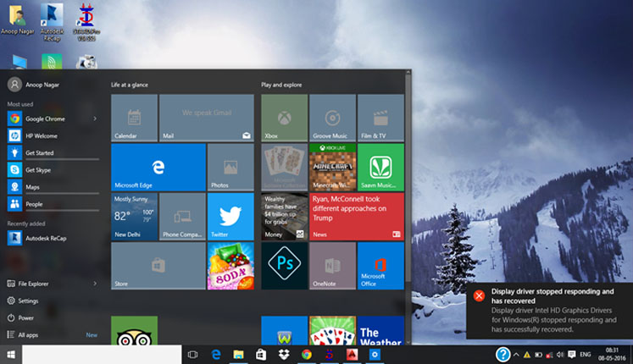Open the Xbox tile
The height and width of the screenshot is (364, 633).
click(x=284, y=118)
